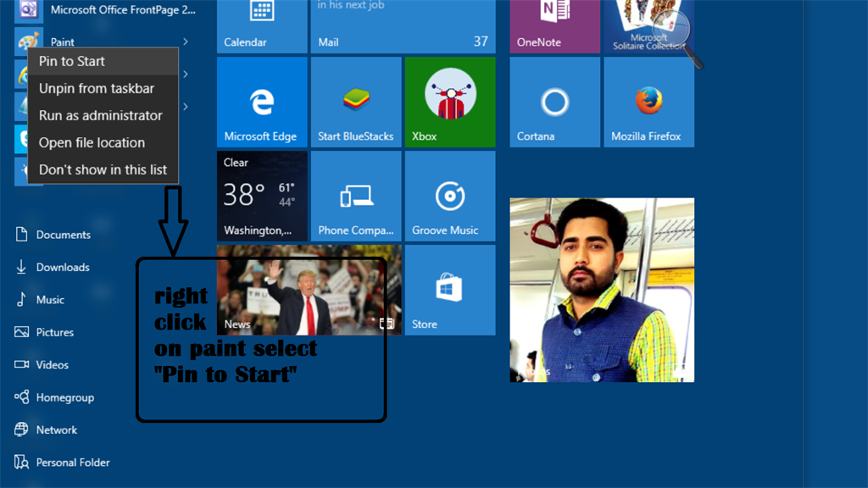Click the Personal Folder label

coord(73,463)
